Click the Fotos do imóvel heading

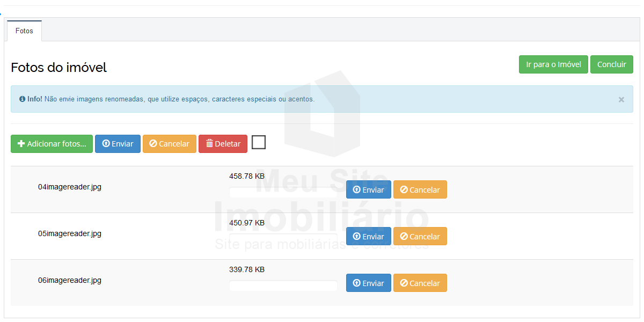coord(58,67)
